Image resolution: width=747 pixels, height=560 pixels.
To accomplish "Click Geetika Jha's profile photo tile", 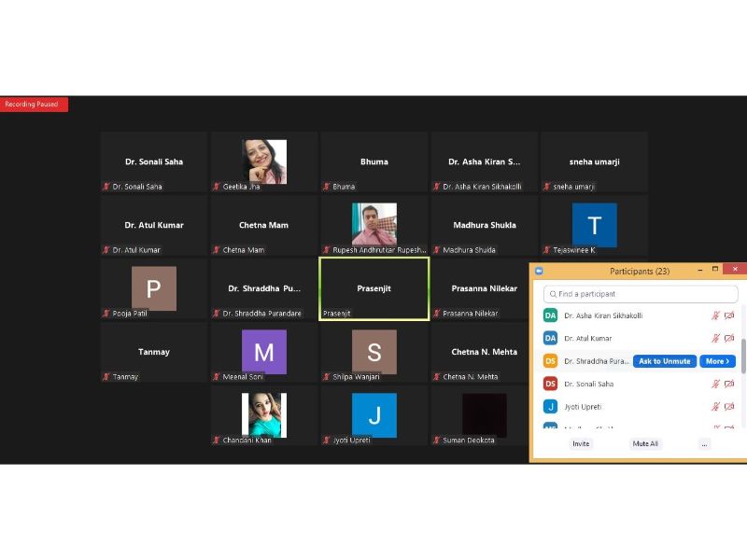I will pos(264,161).
